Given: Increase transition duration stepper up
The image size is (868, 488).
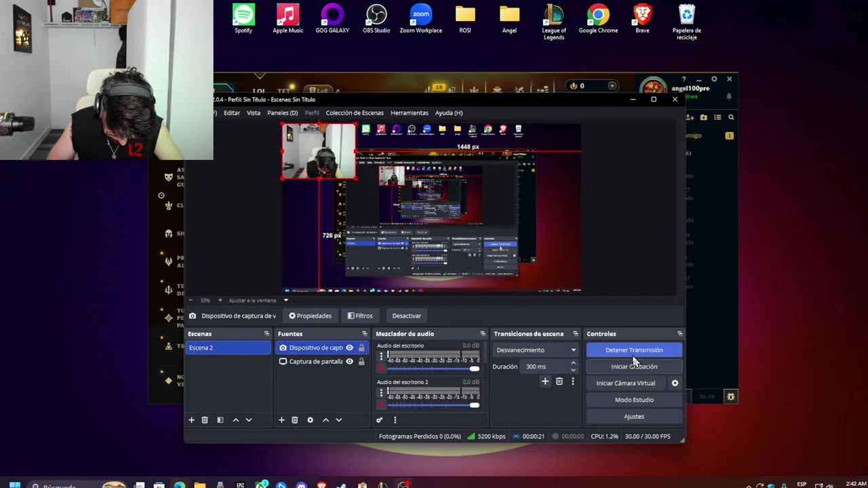Looking at the screenshot, I should (573, 363).
